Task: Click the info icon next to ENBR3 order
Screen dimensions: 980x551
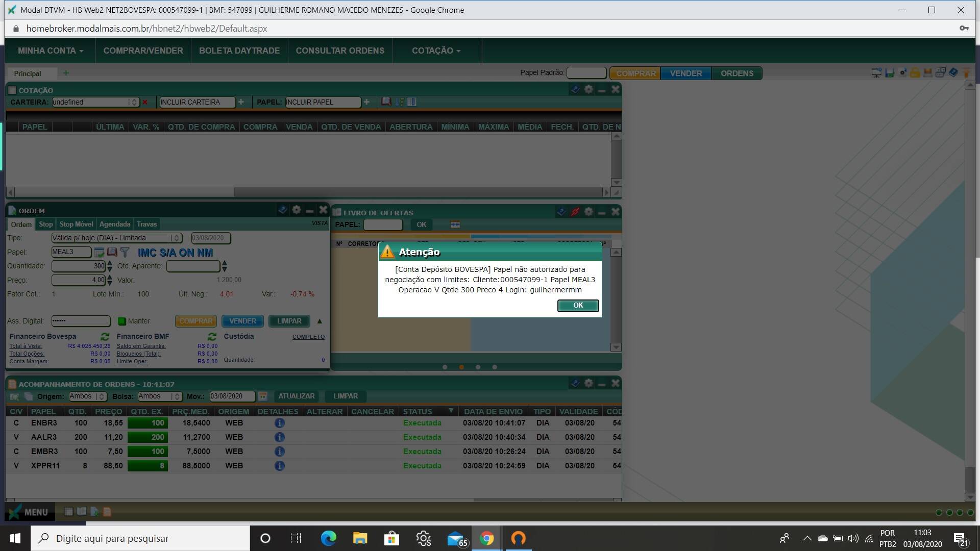Action: [279, 422]
